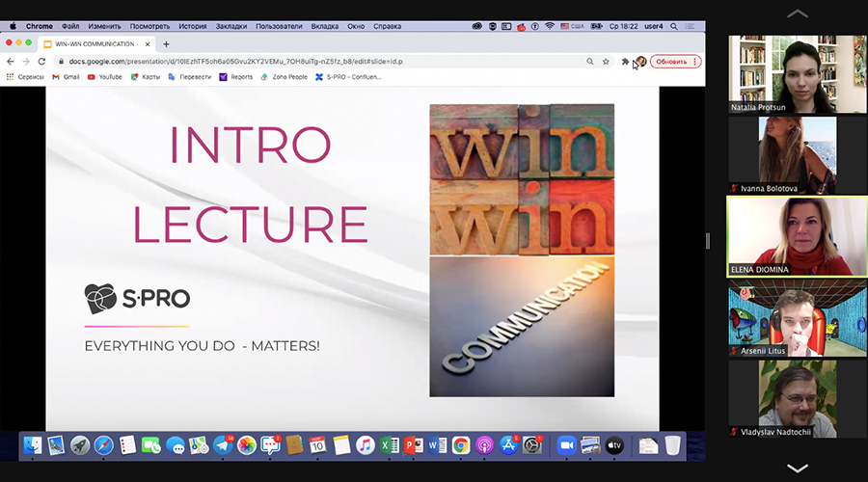Switch to WIN-WIN COMMUNICATION browser tab
This screenshot has height=482, width=868.
tap(95, 43)
